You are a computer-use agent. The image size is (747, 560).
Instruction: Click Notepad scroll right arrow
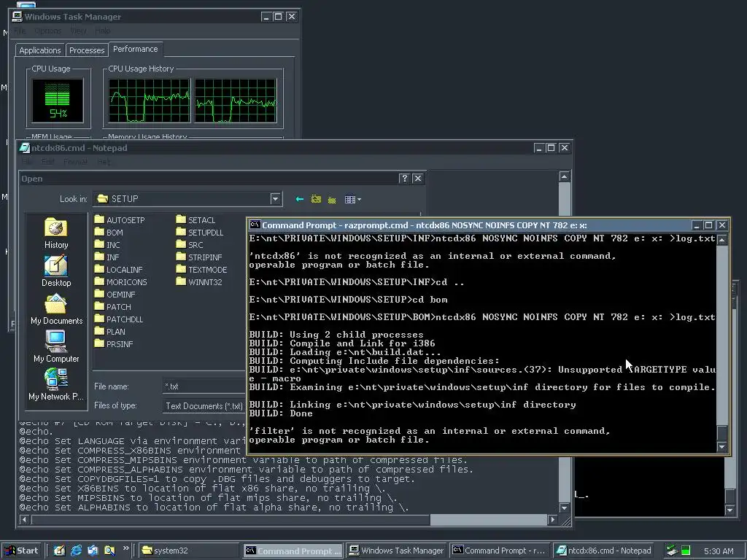553,519
